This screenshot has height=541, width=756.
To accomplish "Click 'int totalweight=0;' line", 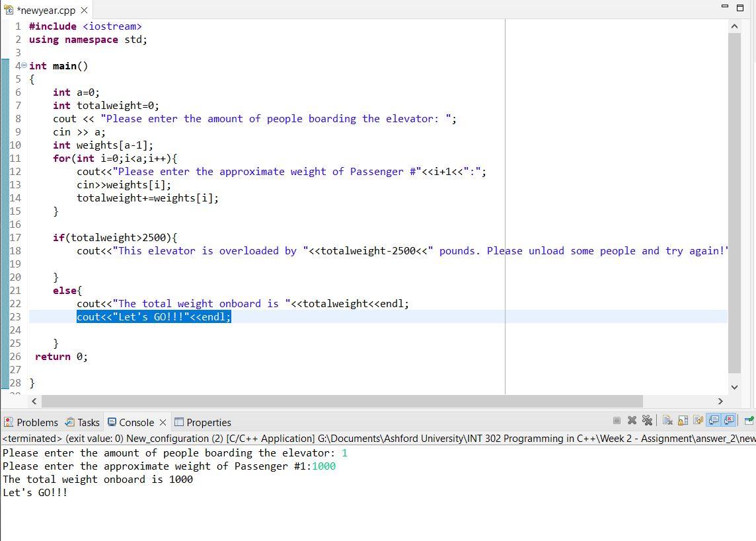I will [106, 106].
